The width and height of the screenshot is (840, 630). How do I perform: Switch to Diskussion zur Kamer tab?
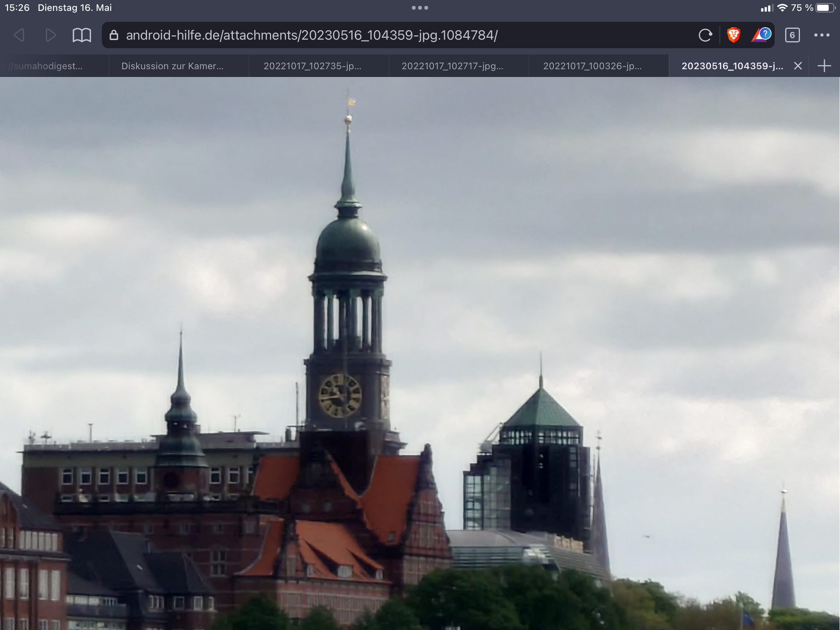pos(172,66)
